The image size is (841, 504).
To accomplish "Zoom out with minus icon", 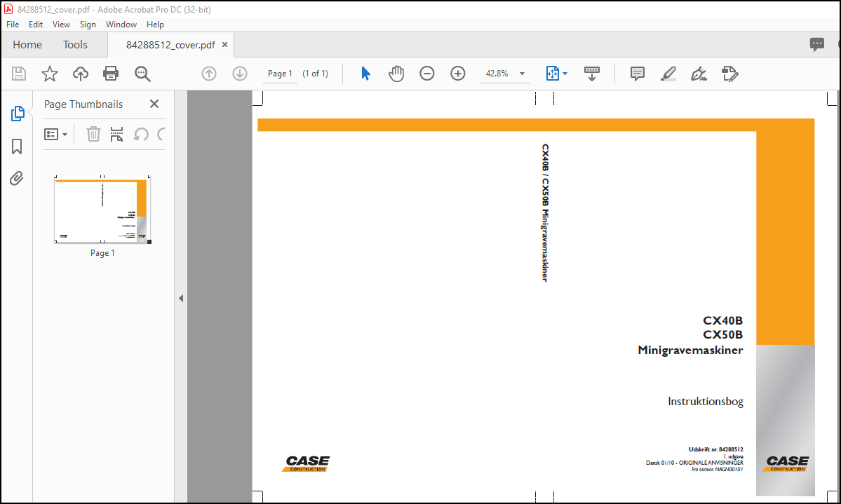I will click(x=427, y=74).
